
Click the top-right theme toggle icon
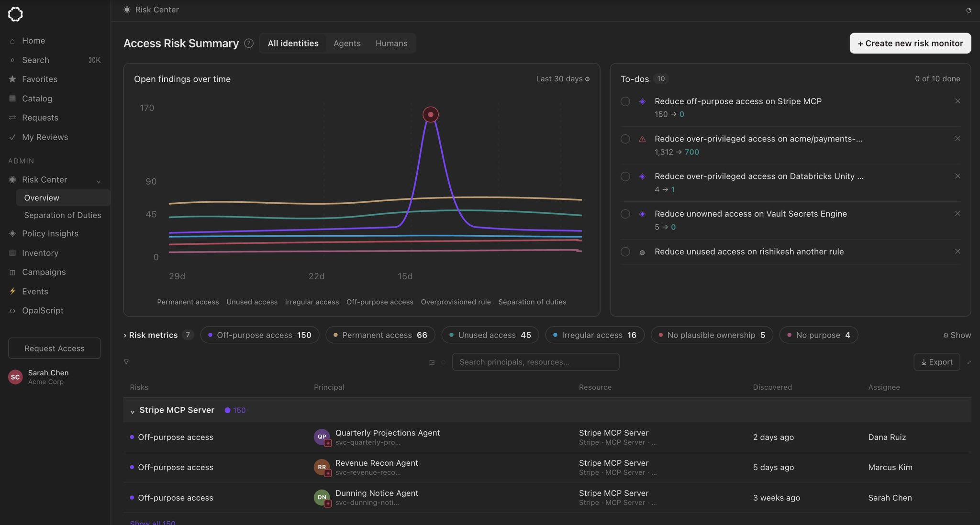[x=969, y=10]
